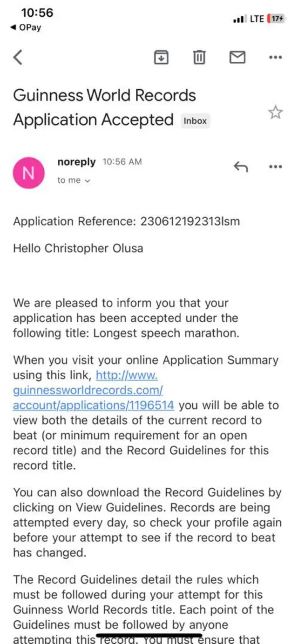This screenshot has height=644, width=298.
Task: Tap the battery indicator in status bar
Action: (276, 19)
